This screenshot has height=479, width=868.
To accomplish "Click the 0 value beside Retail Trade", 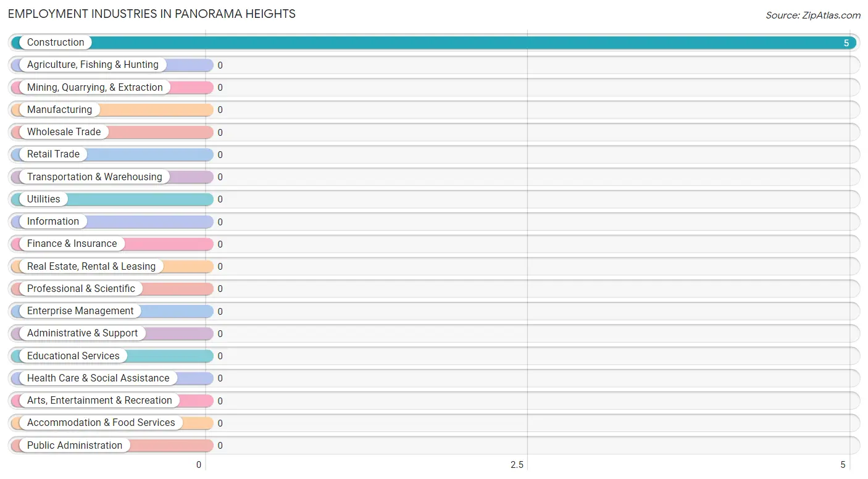I will (220, 155).
